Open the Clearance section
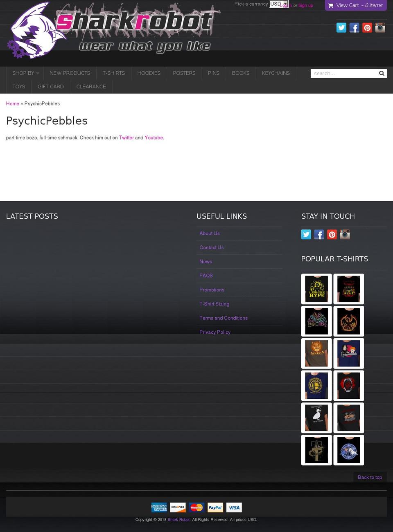This screenshot has width=393, height=532. coord(91,87)
